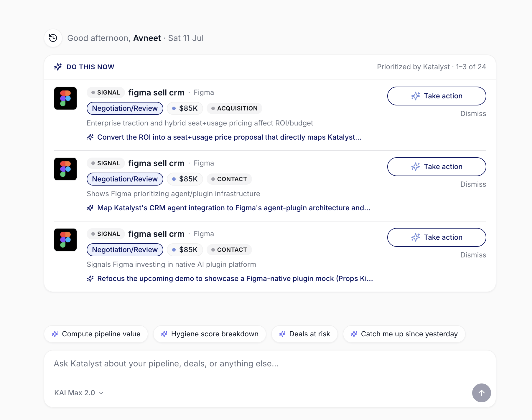Click the sparkle icon before 'Refocus the upcoming demo'
Screen dimensions: 532x420
click(90, 279)
